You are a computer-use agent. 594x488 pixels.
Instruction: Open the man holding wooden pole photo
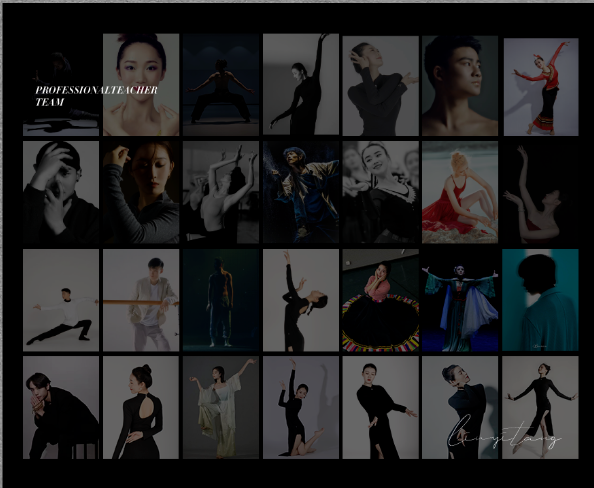[x=141, y=300]
